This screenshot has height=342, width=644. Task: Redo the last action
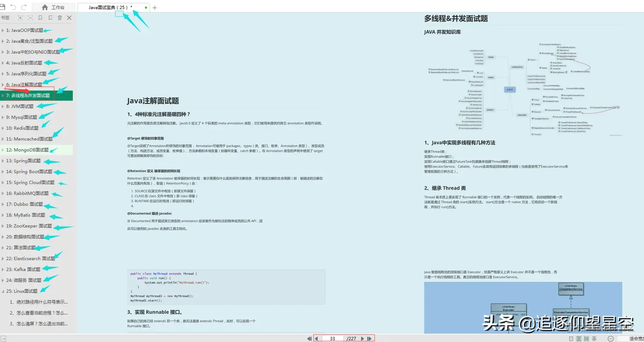(x=24, y=7)
